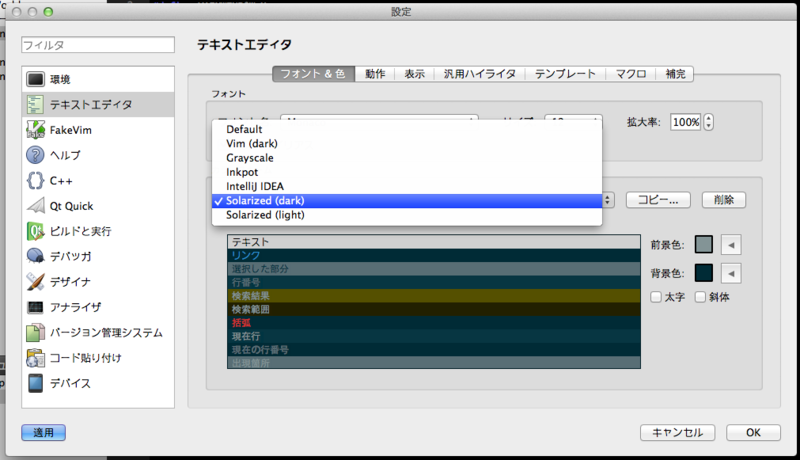This screenshot has height=460, width=800.
Task: Select the 行番号 row in color list
Action: click(x=434, y=283)
